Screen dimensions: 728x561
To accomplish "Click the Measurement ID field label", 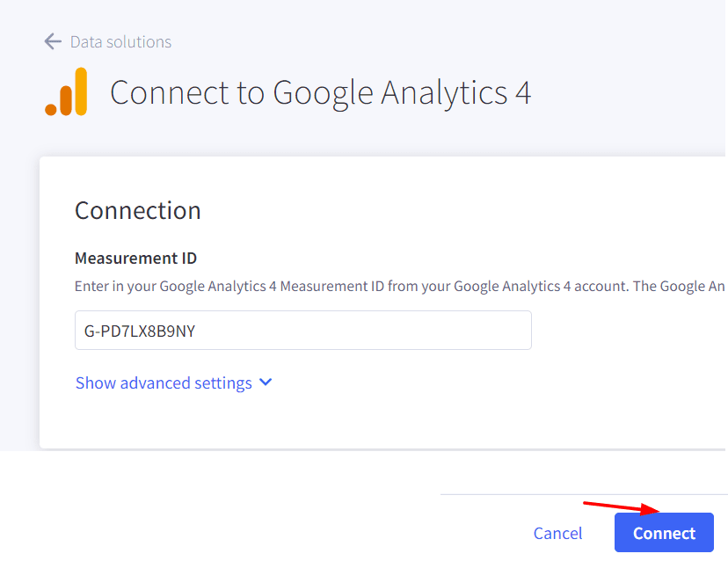I will tap(135, 258).
